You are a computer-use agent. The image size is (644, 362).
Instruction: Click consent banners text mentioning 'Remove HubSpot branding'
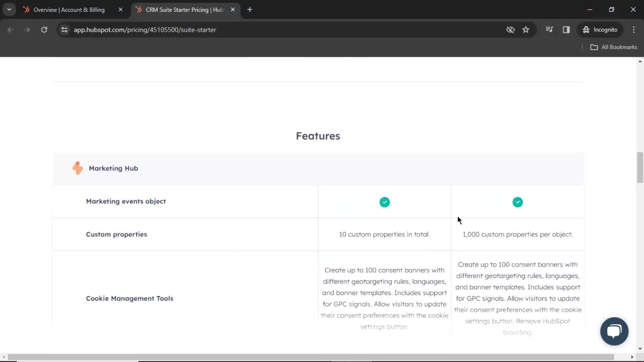tap(518, 298)
